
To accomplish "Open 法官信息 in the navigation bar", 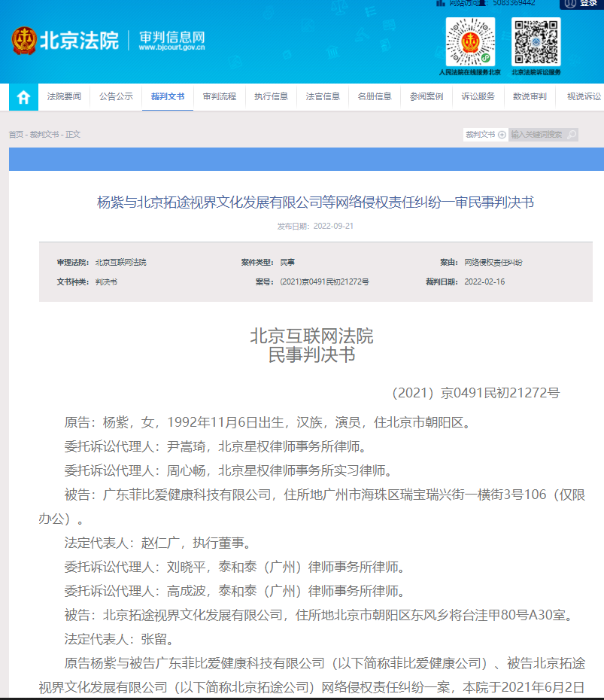I will click(323, 97).
